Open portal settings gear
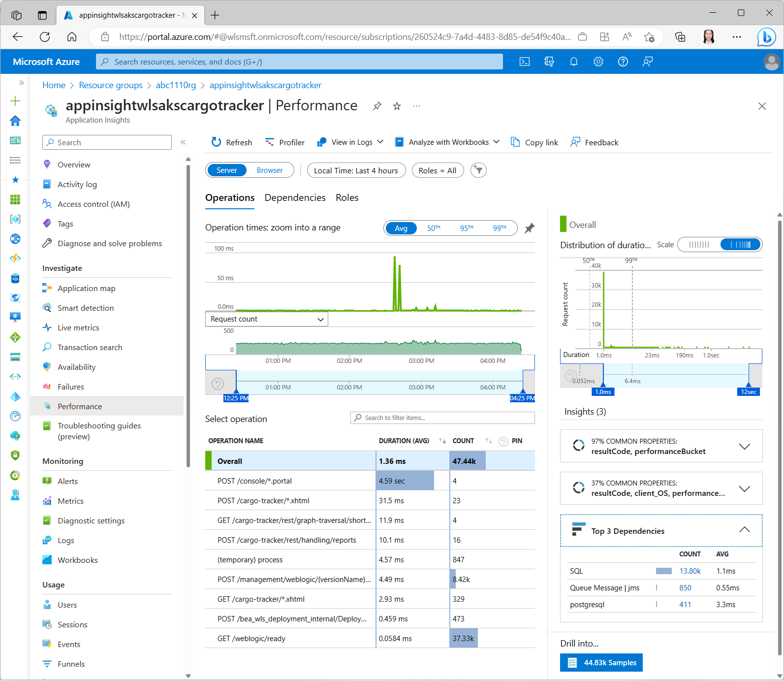Image resolution: width=784 pixels, height=681 pixels. (598, 62)
